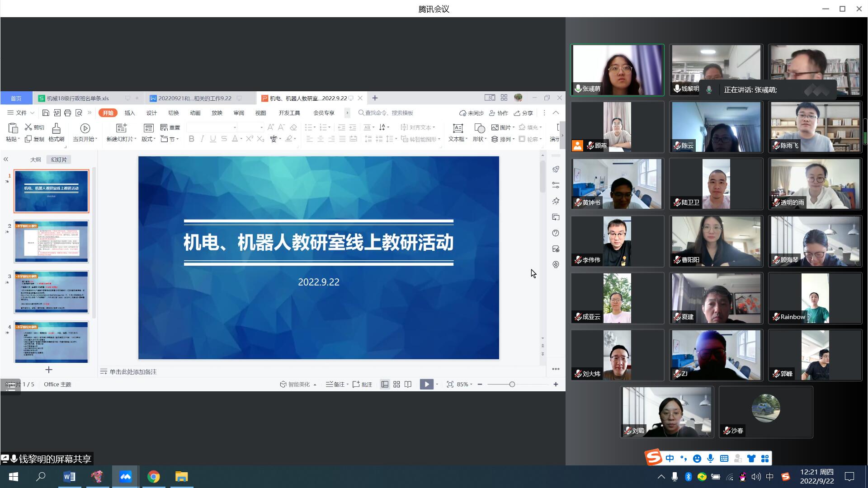Click the Print icon in quick access toolbar
Viewport: 868px width, 488px height.
coord(67,113)
